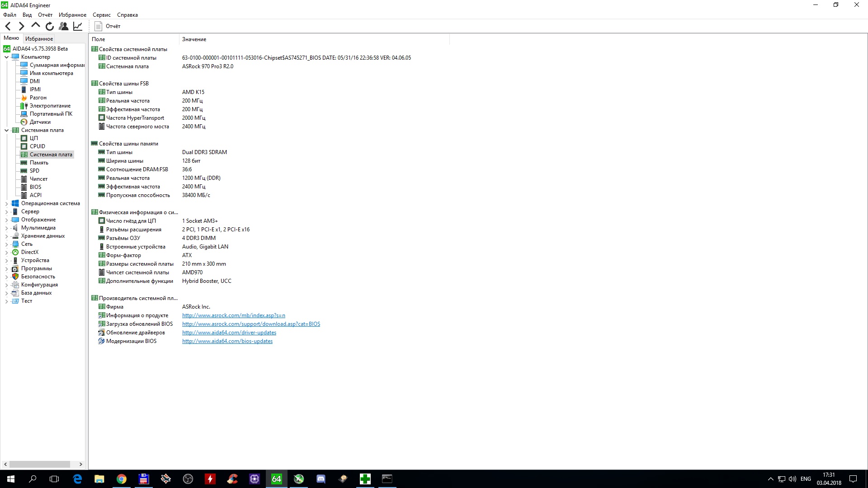868x488 pixels.
Task: Click the Forward navigation arrow
Action: (x=21, y=26)
